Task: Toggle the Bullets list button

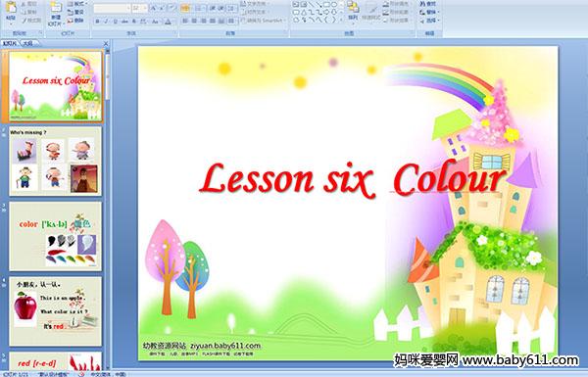Action: pos(185,8)
